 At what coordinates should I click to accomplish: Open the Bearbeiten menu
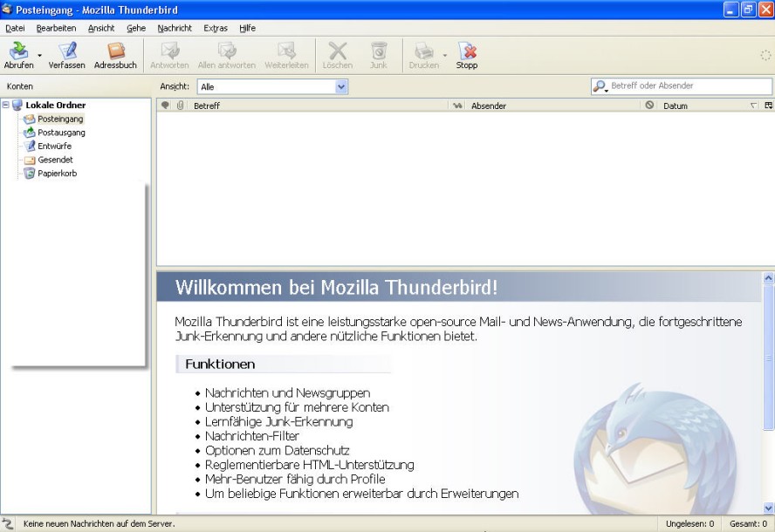[57, 28]
